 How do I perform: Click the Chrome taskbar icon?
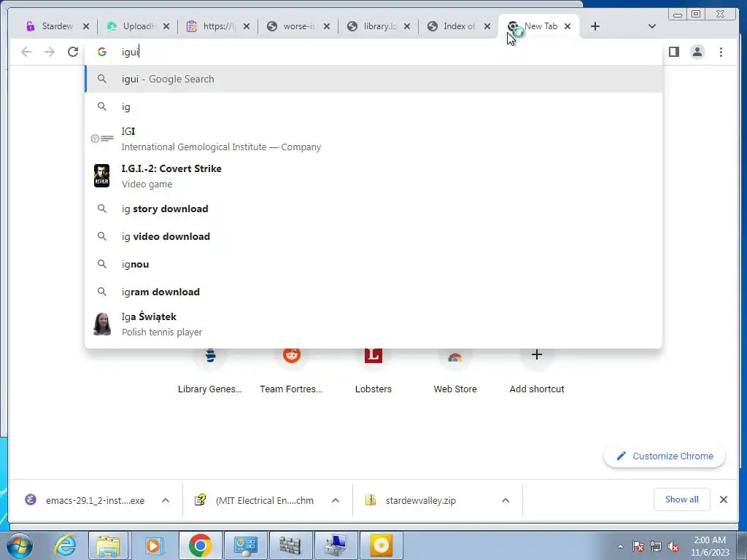(x=200, y=545)
